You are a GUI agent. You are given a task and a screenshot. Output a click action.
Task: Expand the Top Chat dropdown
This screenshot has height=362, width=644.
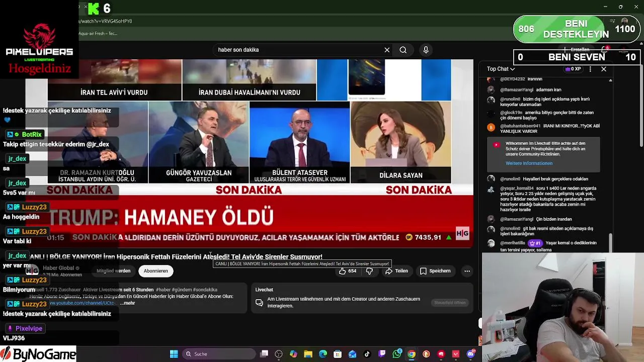(501, 69)
